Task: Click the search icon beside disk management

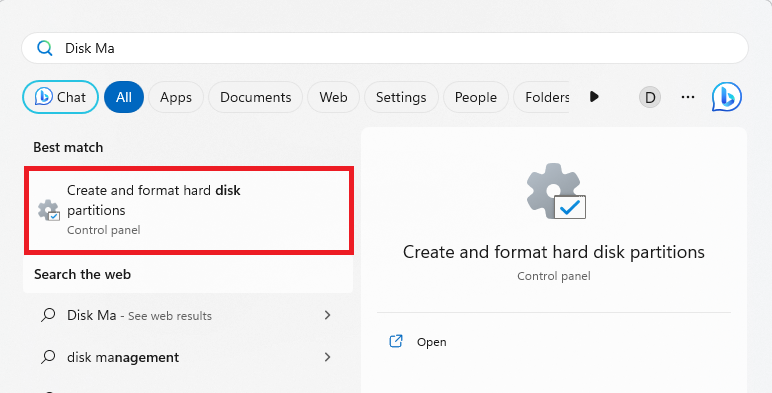Action: pyautogui.click(x=48, y=357)
